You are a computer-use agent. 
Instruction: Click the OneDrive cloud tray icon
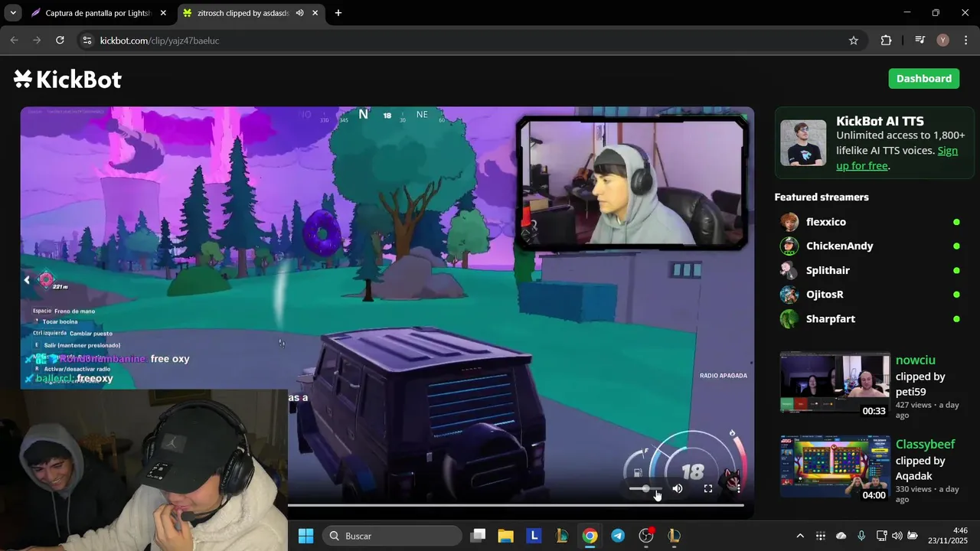(841, 536)
